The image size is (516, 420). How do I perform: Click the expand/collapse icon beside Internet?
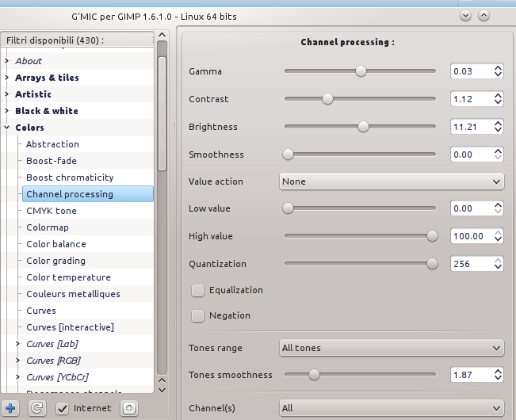[x=129, y=408]
